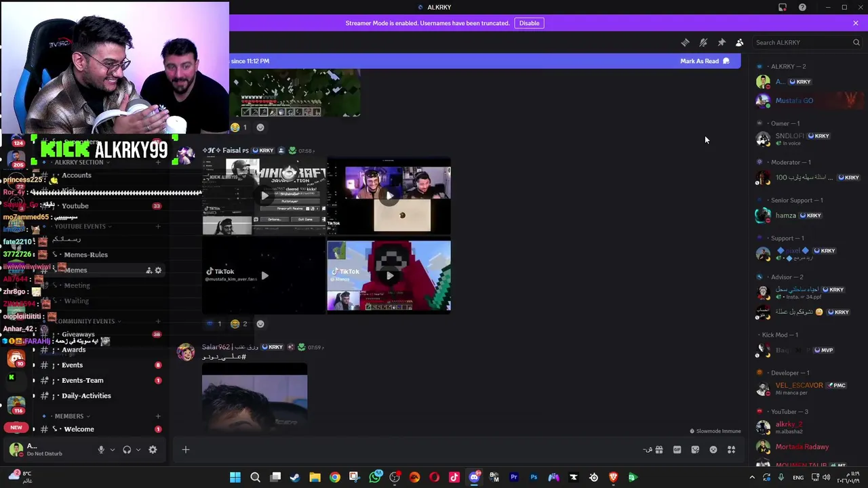Add reaction button under Faisal's post
Viewport: 868px width, 488px height.
[260, 324]
